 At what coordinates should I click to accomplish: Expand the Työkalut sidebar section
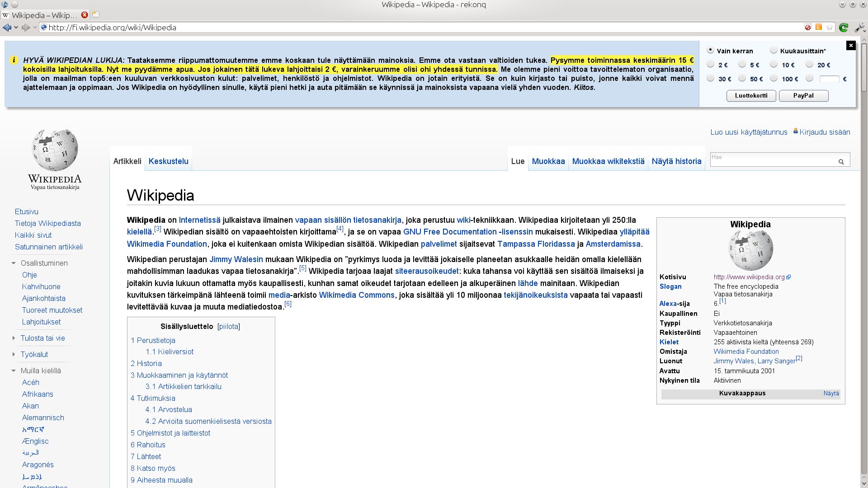click(x=14, y=354)
